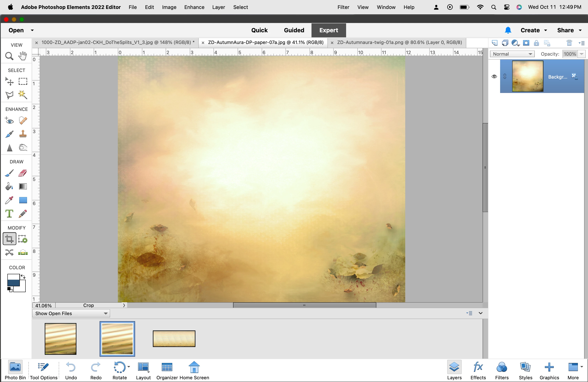The width and height of the screenshot is (588, 382).
Task: Open the Enhance menu
Action: pyautogui.click(x=194, y=7)
